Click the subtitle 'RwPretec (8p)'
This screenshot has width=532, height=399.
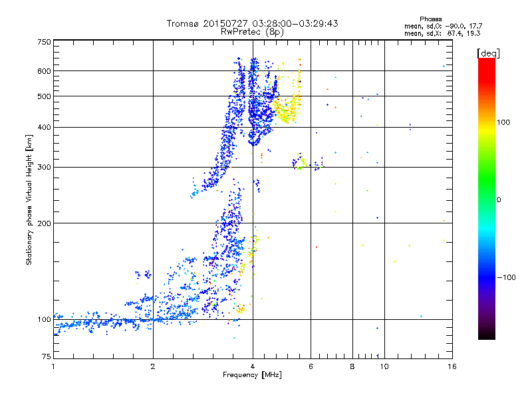[252, 32]
